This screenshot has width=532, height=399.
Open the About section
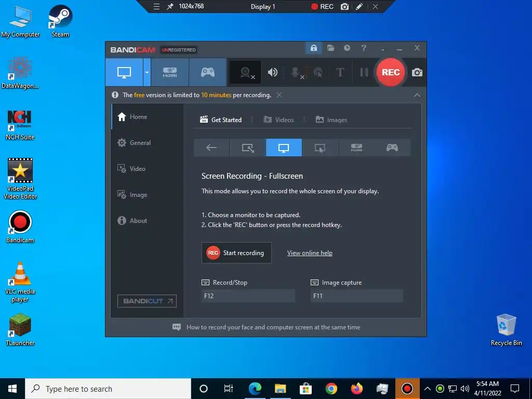coord(148,220)
